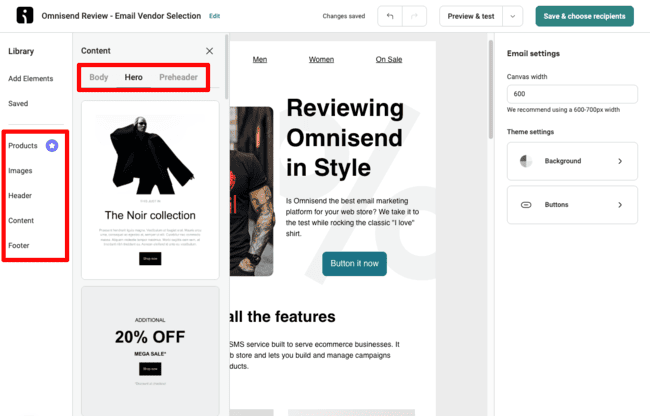Click the campaign title text
This screenshot has height=416, width=650.
(x=121, y=16)
